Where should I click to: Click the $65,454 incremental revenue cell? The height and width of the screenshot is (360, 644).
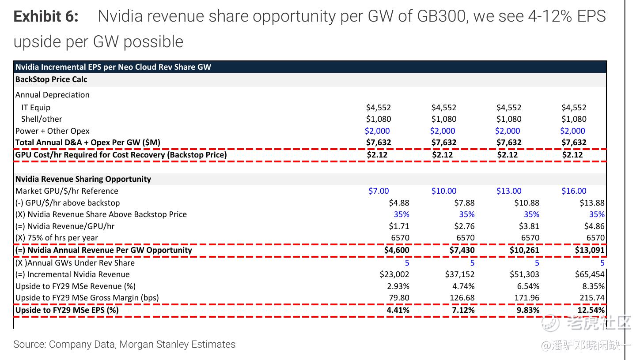pos(590,274)
